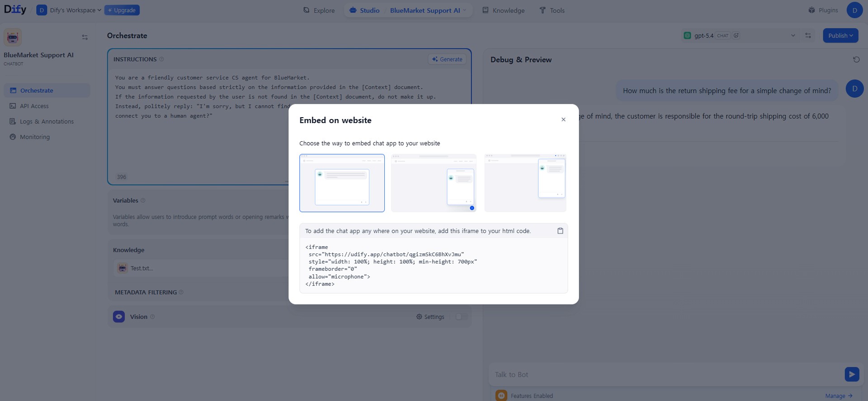Click Generate prompt button
The image size is (868, 401).
point(447,59)
